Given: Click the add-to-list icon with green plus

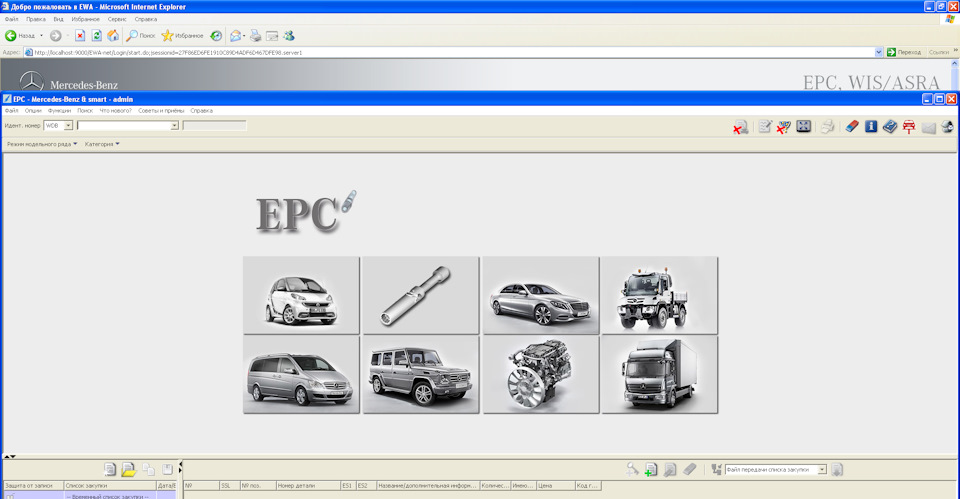Looking at the screenshot, I should [651, 470].
